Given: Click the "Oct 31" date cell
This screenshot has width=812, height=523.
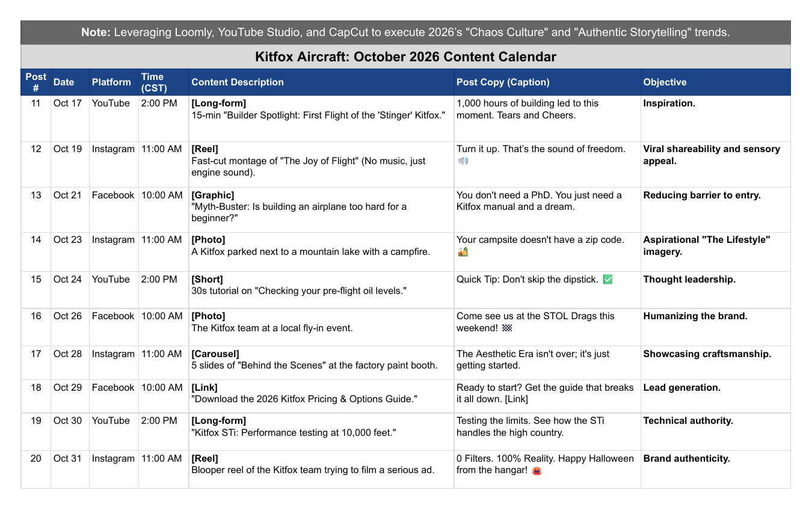Looking at the screenshot, I should point(70,469).
